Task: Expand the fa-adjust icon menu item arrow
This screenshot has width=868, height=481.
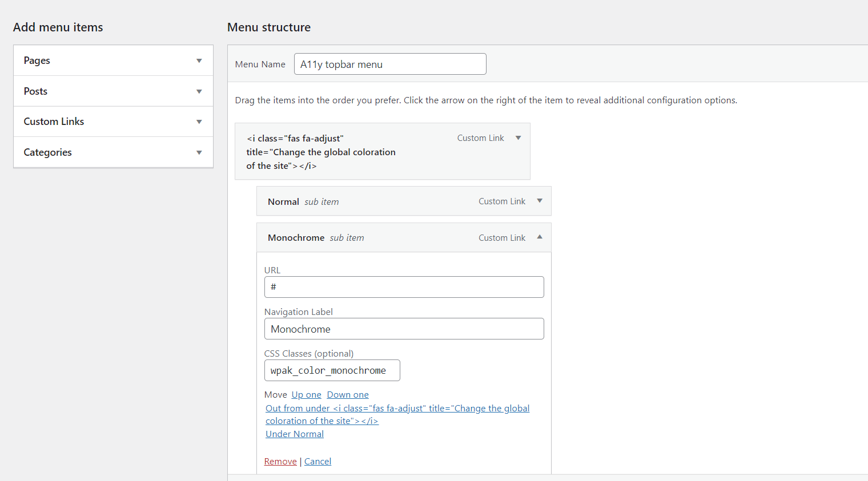Action: point(518,138)
